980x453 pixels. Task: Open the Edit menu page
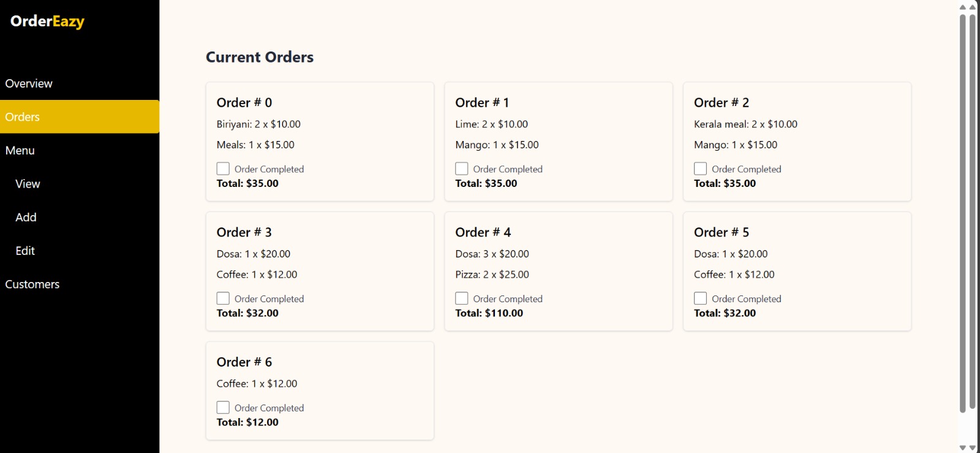(25, 251)
